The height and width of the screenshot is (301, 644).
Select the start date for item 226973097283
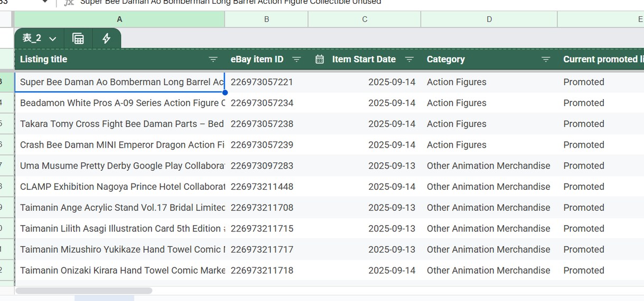(x=365, y=166)
